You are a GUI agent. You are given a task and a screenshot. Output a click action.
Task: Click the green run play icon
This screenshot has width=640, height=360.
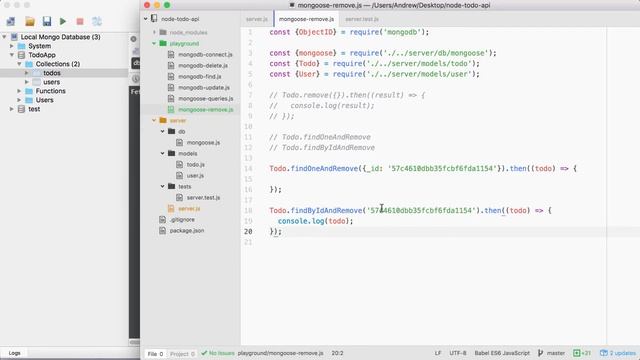pos(63,21)
